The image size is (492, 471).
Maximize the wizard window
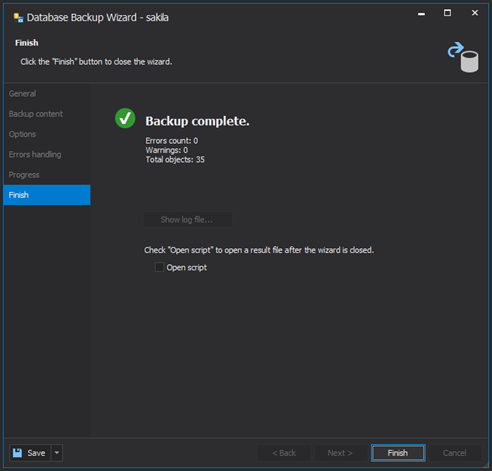(x=447, y=13)
